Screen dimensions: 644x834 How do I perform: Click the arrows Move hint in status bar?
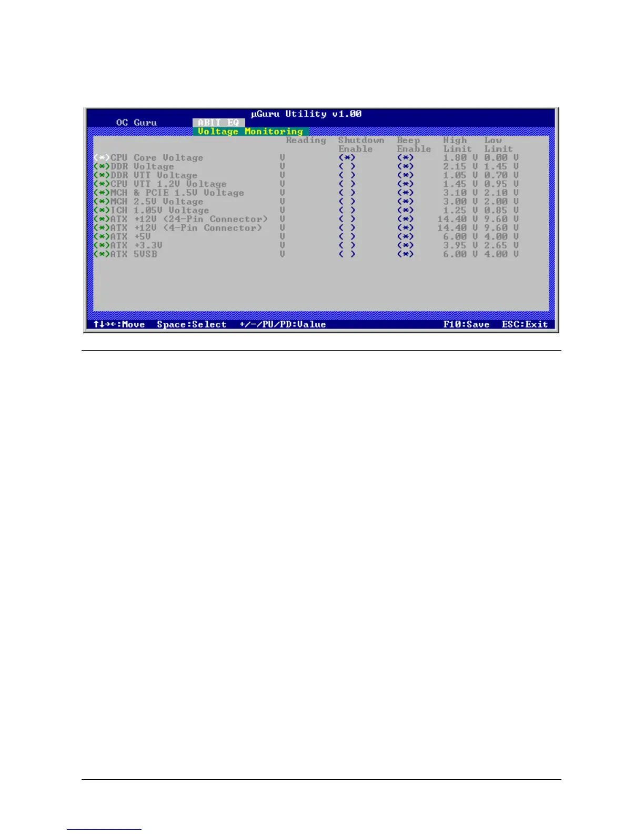(119, 324)
